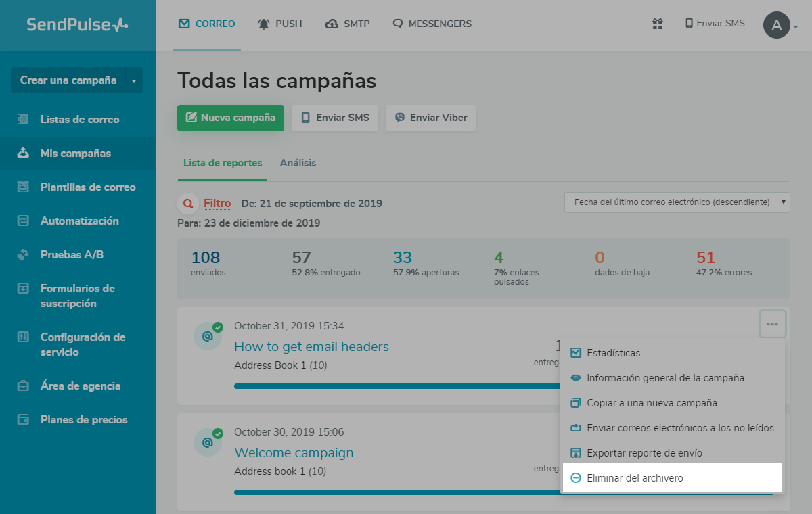Click the red Filtro search icon
812x514 pixels.
tap(186, 203)
